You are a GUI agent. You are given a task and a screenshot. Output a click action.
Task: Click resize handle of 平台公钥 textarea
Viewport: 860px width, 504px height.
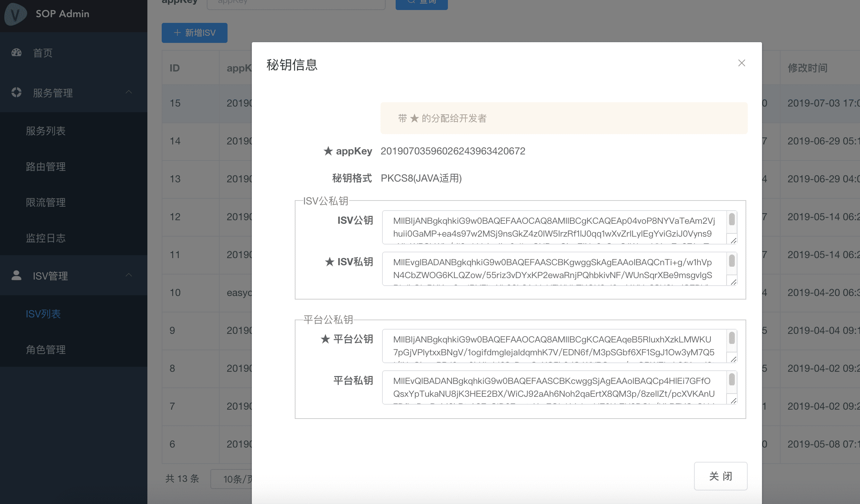coord(733,359)
